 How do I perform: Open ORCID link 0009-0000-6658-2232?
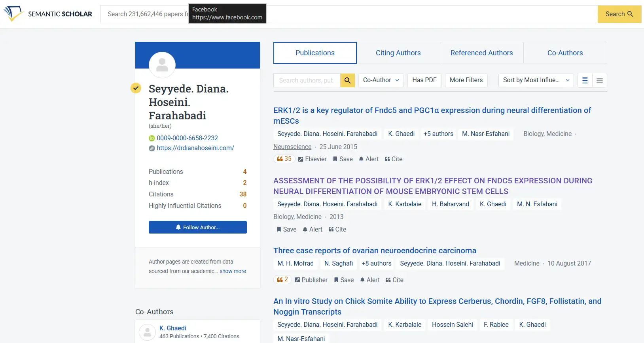[187, 138]
